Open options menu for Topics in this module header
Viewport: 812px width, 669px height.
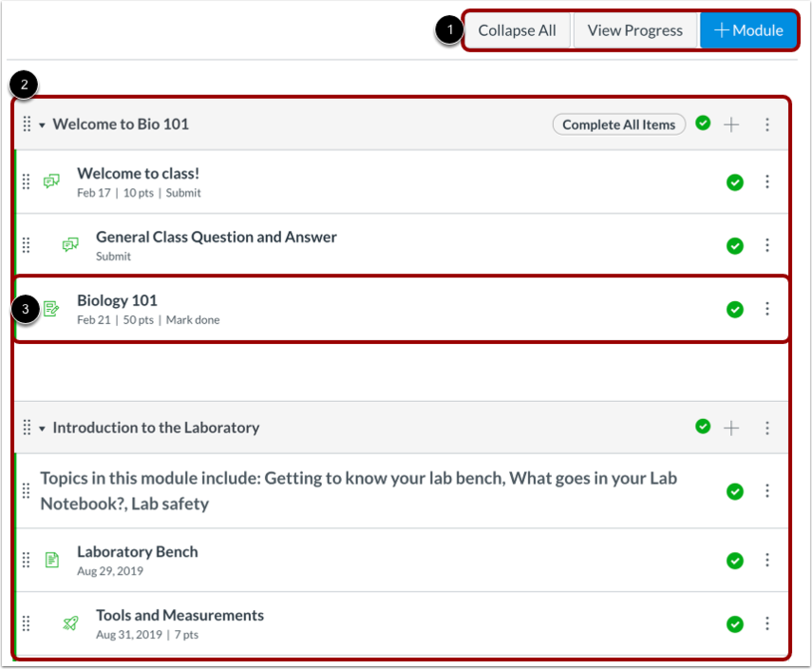[x=767, y=490]
